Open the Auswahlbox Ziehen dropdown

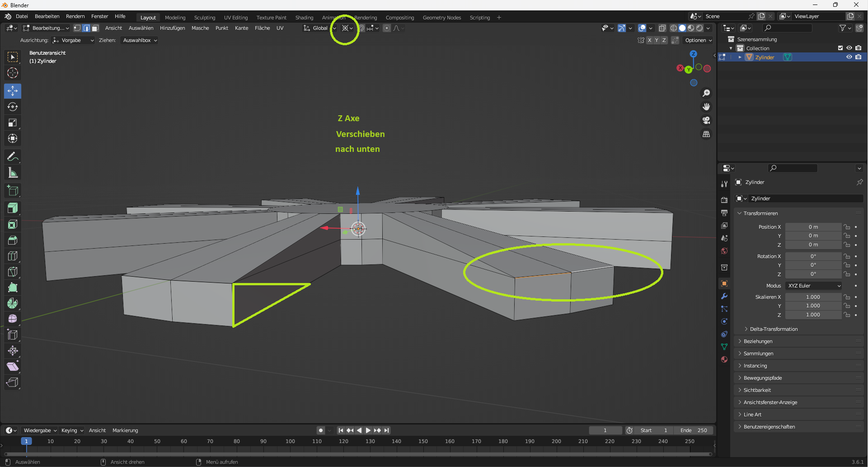(140, 40)
